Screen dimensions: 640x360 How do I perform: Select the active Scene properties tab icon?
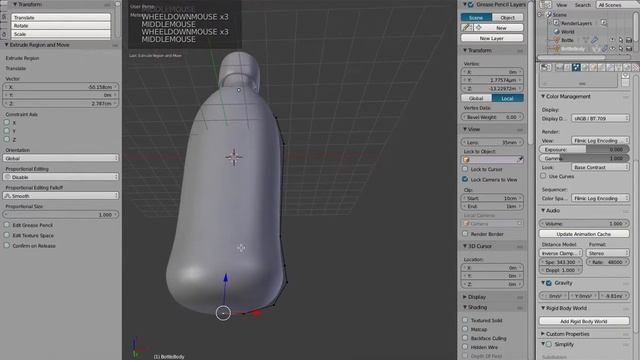coord(576,67)
